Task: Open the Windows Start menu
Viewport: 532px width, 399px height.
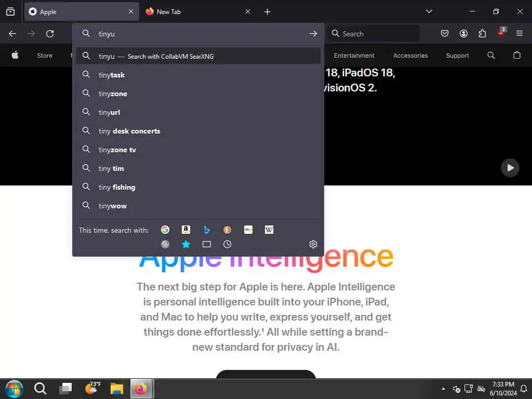Action: coord(14,389)
